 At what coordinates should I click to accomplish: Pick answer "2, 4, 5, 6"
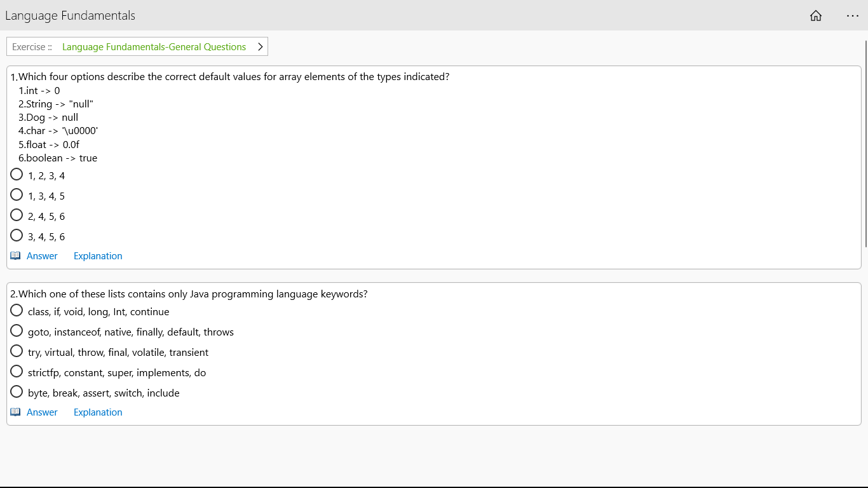tap(17, 215)
